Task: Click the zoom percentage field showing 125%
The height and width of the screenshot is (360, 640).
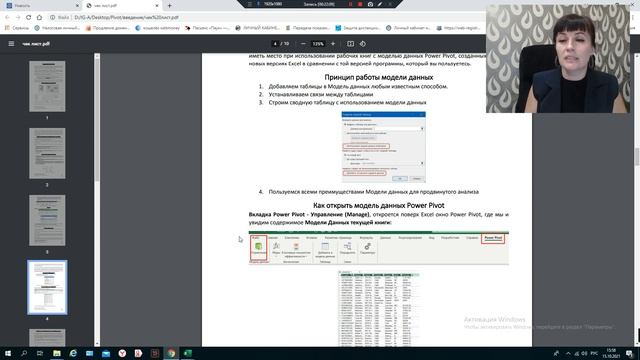Action: click(318, 44)
